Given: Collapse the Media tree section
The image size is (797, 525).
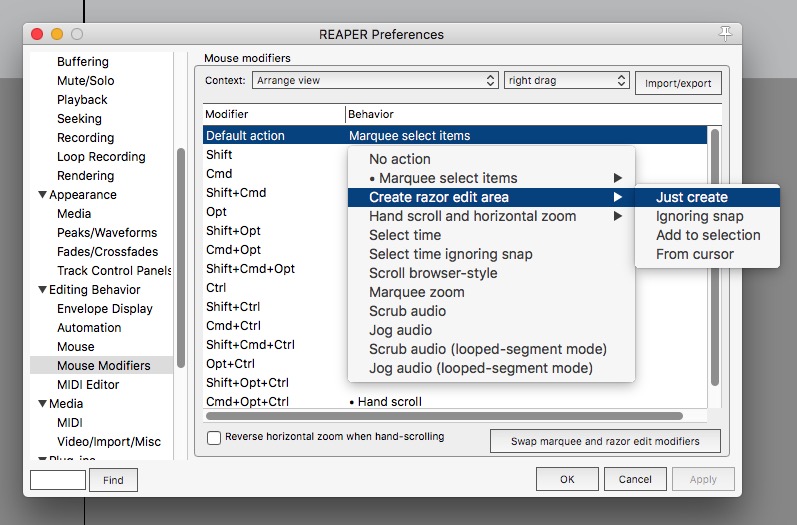Looking at the screenshot, I should pyautogui.click(x=43, y=404).
